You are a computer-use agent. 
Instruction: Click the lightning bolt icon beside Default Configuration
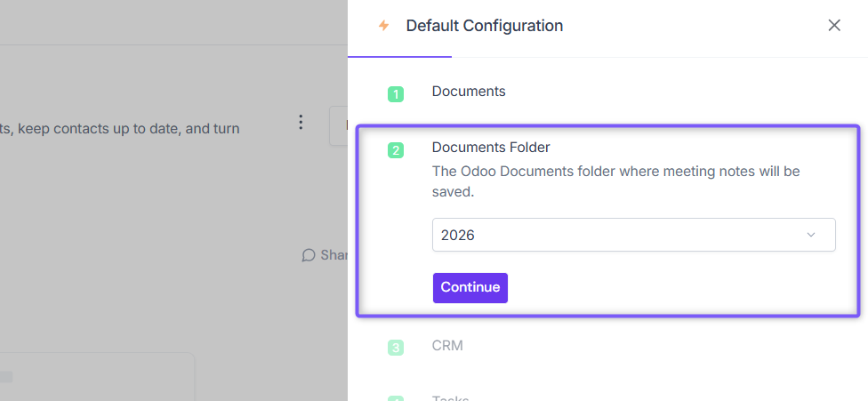383,26
